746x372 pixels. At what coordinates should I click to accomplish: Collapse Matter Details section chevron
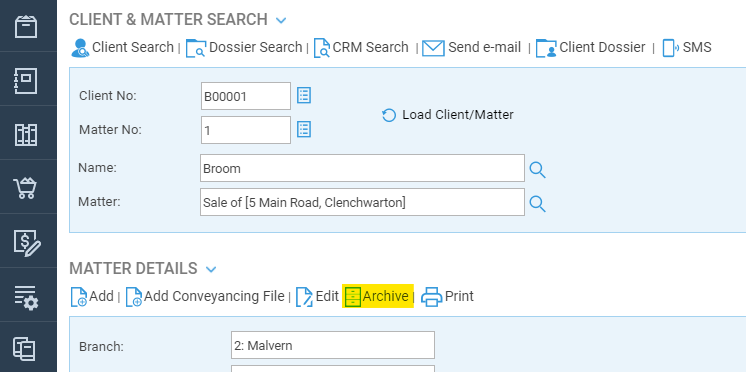(x=211, y=270)
